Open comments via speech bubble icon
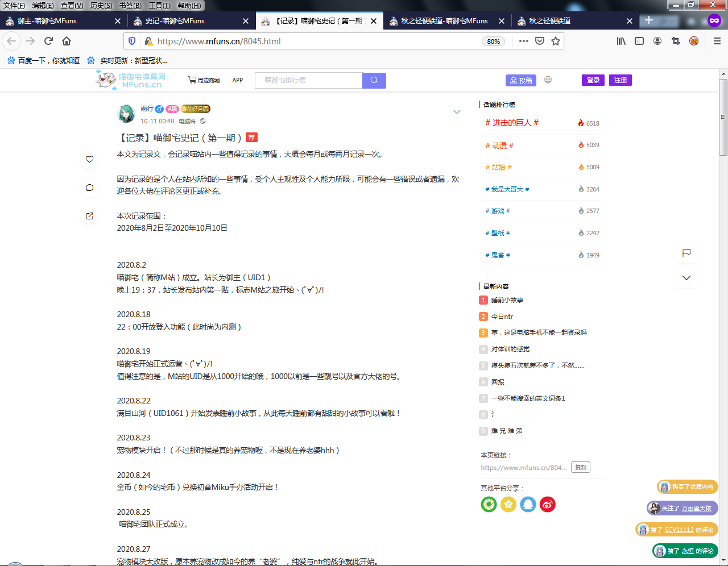 point(89,188)
